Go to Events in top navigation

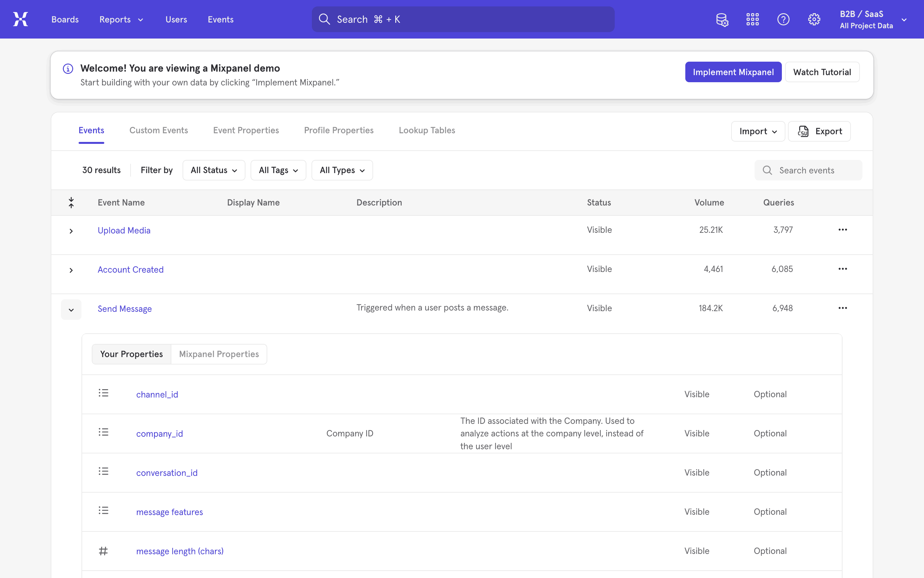[221, 20]
